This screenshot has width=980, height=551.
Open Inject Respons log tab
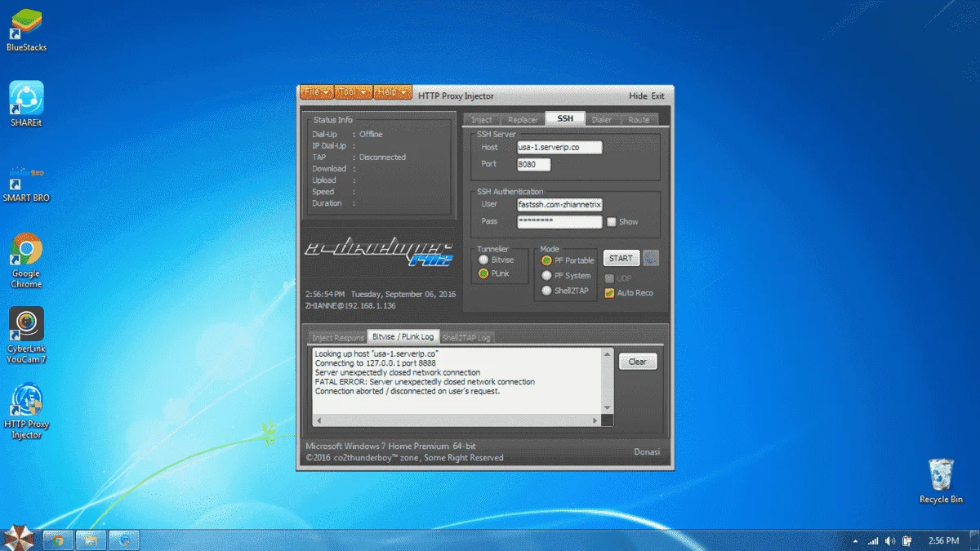(x=337, y=337)
